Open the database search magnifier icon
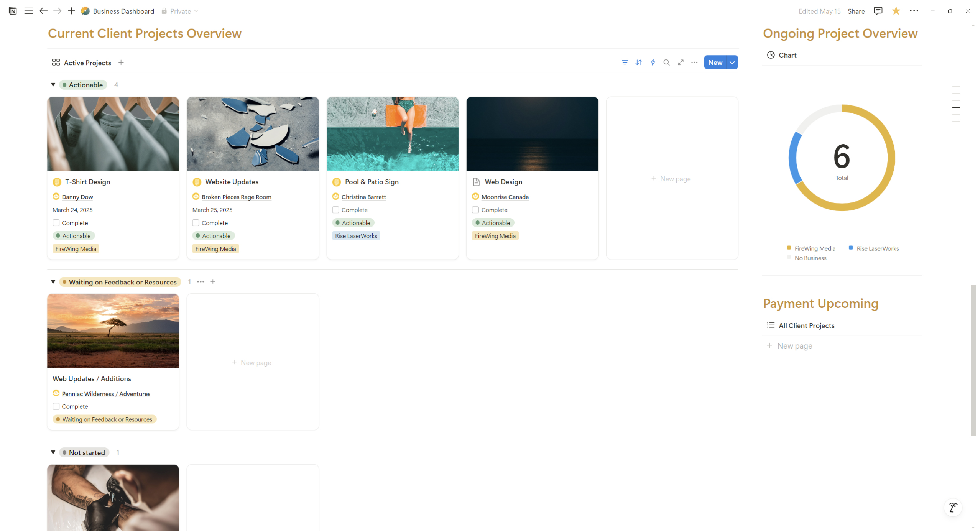This screenshot has height=531, width=980. pyautogui.click(x=666, y=62)
